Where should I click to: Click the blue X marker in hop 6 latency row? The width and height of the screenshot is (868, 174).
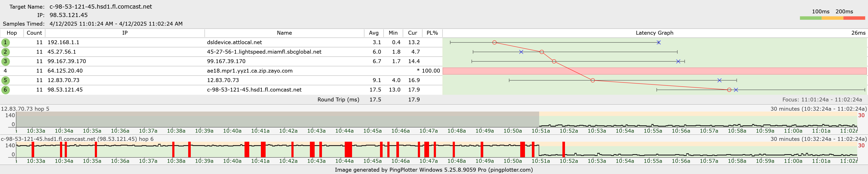click(x=736, y=90)
